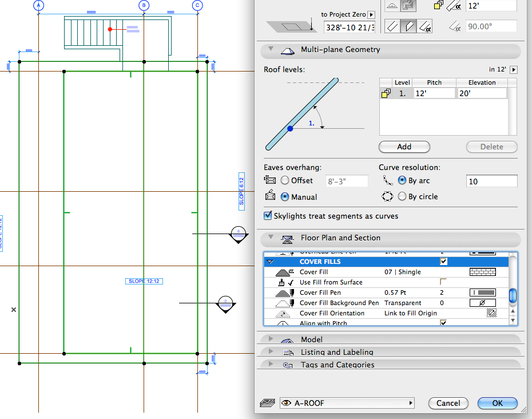
Task: Click the Floor Plan and Section panel icon
Action: [x=287, y=239]
